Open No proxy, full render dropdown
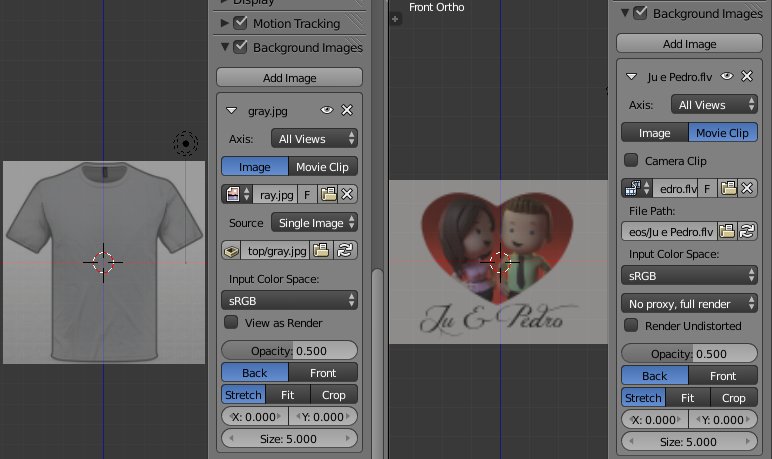 (689, 304)
